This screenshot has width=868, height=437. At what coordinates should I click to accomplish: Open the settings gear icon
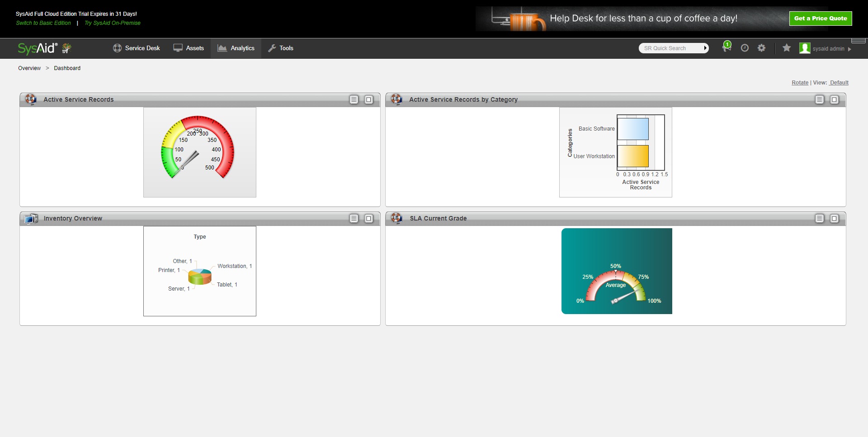(x=762, y=48)
